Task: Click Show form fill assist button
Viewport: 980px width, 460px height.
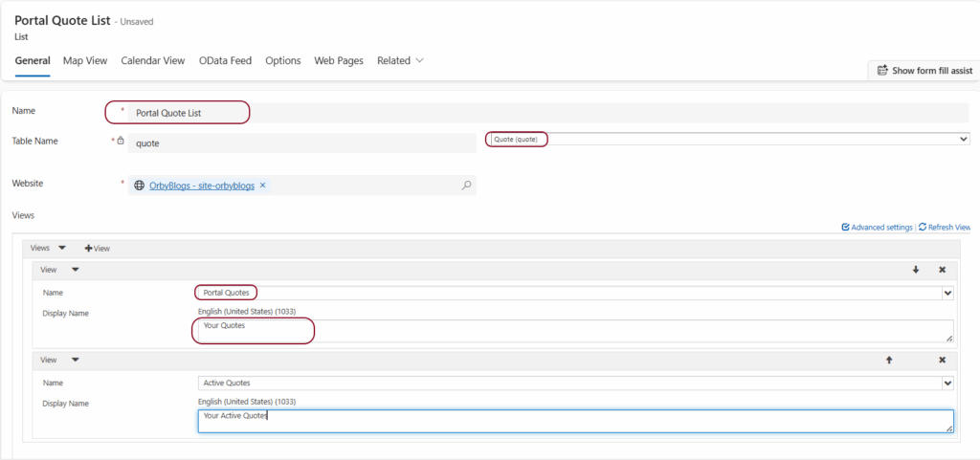Action: [x=924, y=71]
